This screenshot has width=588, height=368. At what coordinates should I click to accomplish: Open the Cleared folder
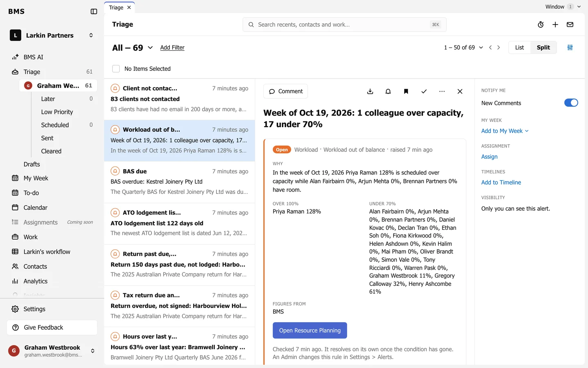pos(51,151)
